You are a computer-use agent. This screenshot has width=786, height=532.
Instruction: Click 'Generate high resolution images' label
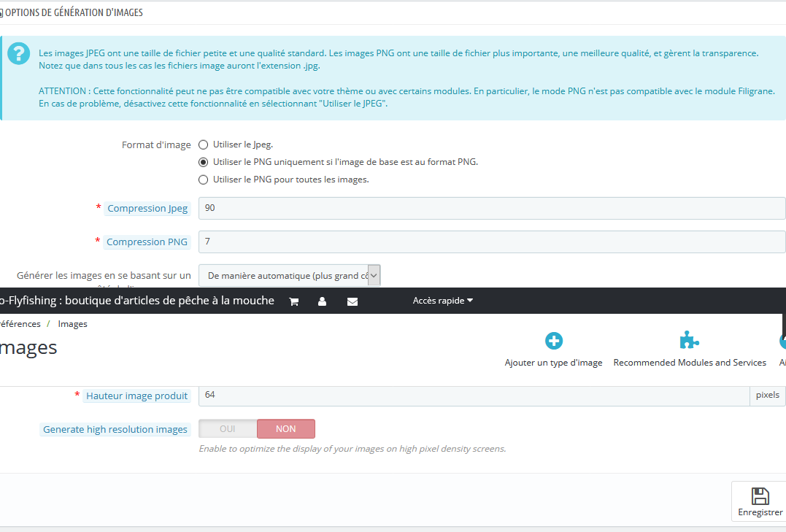[115, 429]
